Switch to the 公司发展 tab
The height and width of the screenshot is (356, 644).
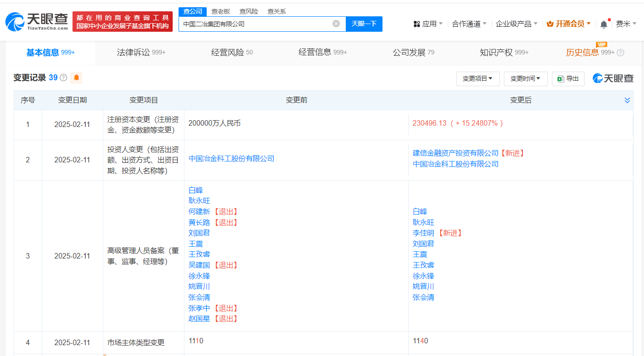[413, 53]
